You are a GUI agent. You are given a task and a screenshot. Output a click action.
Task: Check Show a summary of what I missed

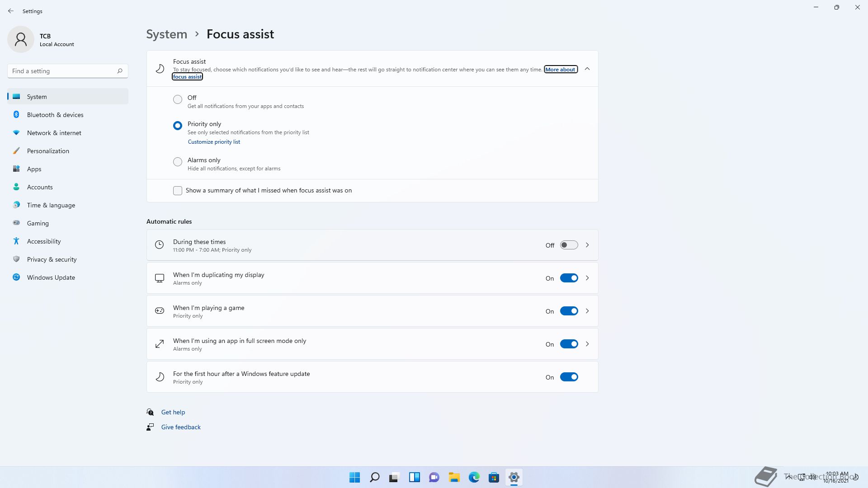coord(178,191)
